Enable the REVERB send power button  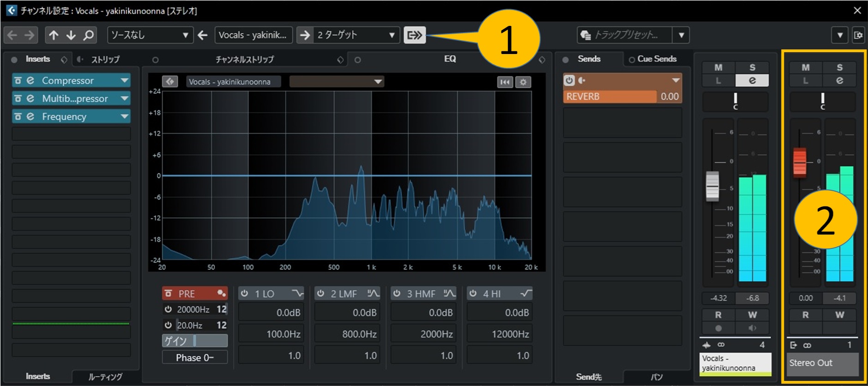coord(569,80)
